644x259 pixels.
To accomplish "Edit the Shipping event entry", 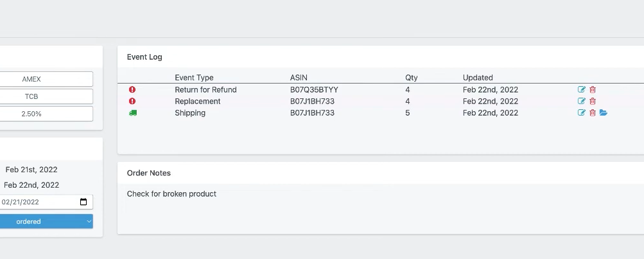I will (582, 113).
